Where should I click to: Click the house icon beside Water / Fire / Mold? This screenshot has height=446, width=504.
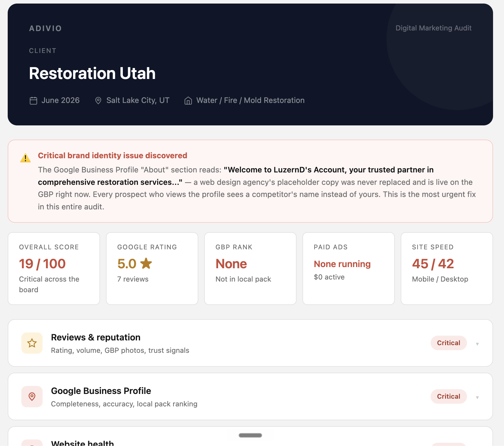pos(188,101)
